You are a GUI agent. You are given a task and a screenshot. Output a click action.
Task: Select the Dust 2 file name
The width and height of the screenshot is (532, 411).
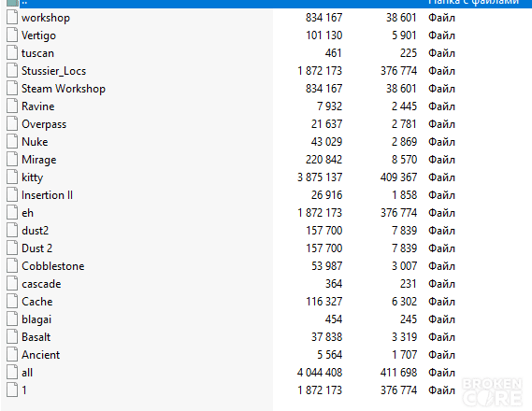click(x=37, y=248)
